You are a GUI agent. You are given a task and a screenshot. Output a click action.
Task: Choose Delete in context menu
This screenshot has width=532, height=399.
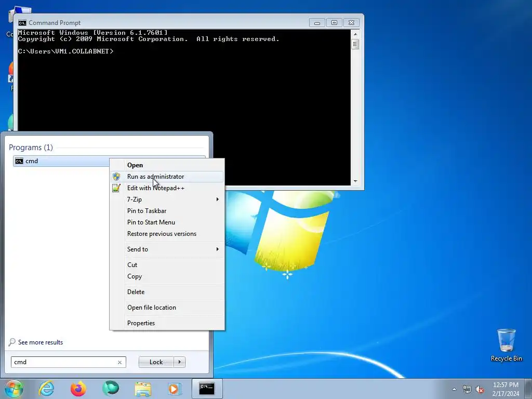tap(167, 292)
